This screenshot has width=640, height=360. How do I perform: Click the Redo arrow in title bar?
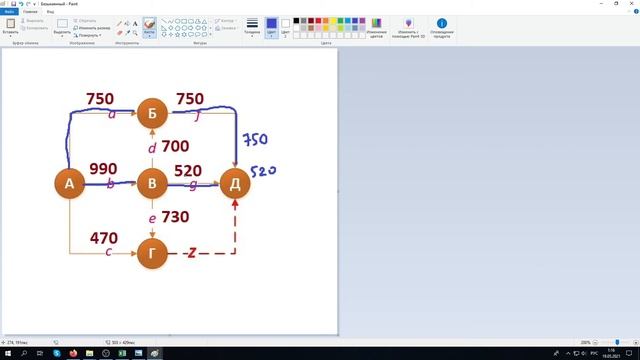coord(28,4)
